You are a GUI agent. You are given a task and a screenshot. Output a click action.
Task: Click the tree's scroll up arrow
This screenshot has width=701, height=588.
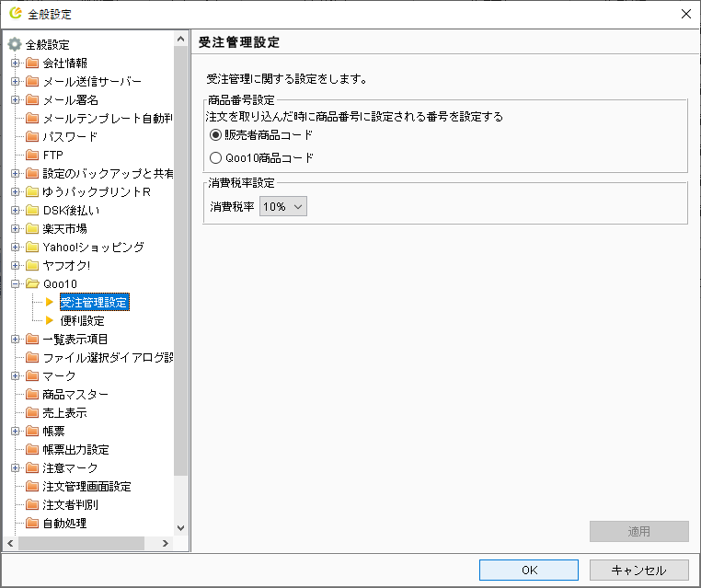(x=180, y=39)
